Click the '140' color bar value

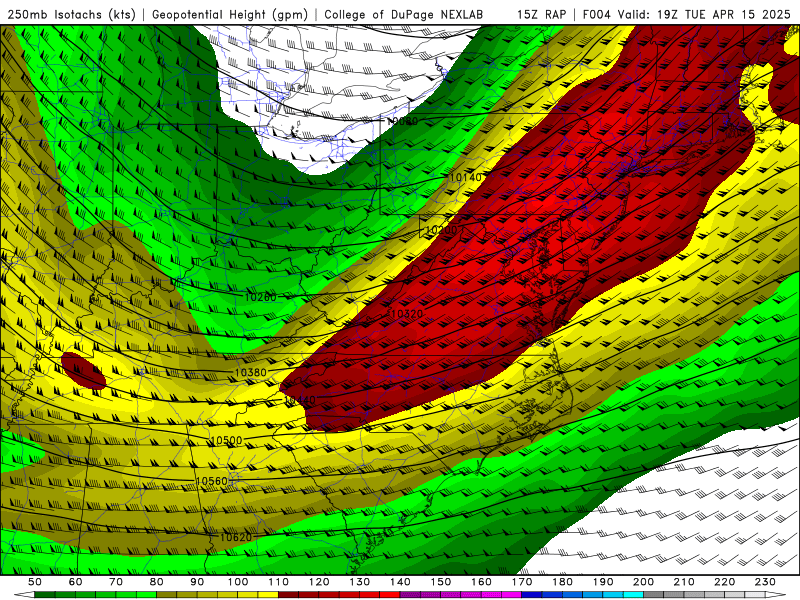[x=400, y=582]
